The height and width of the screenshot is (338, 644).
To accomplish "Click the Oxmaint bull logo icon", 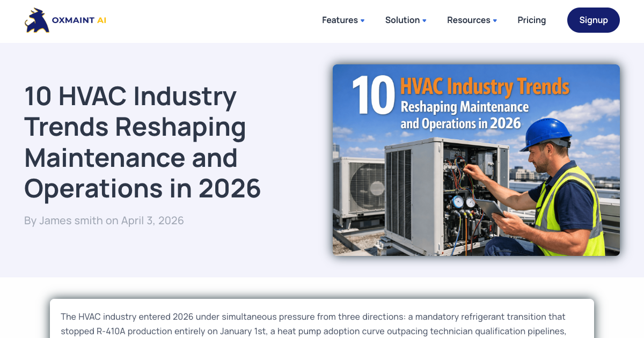I will pos(35,20).
